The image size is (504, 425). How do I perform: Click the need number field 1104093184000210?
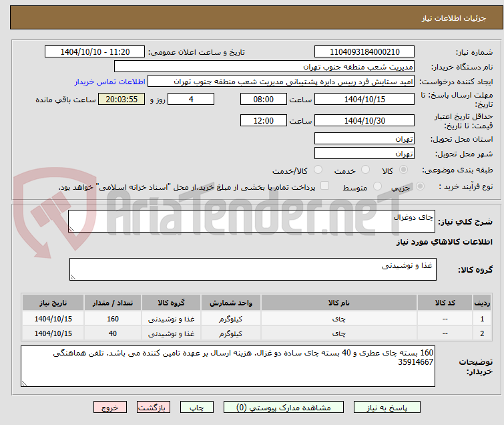(364, 52)
